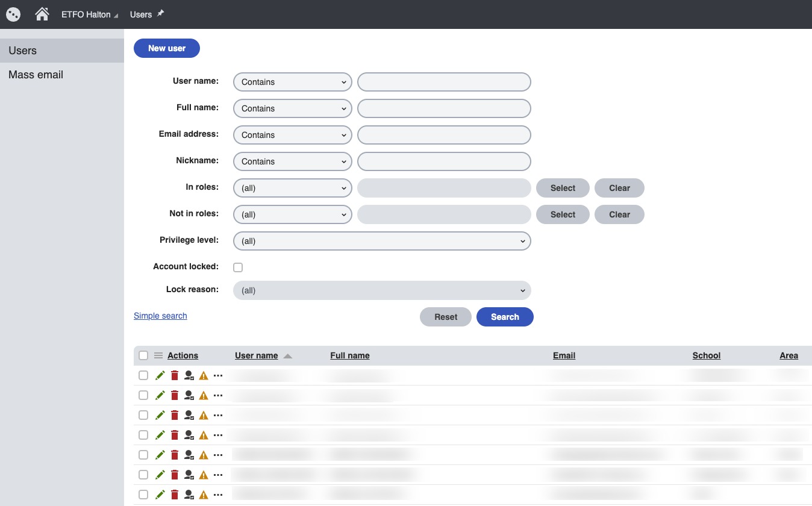Delete the second user via the trash icon

[x=174, y=395]
